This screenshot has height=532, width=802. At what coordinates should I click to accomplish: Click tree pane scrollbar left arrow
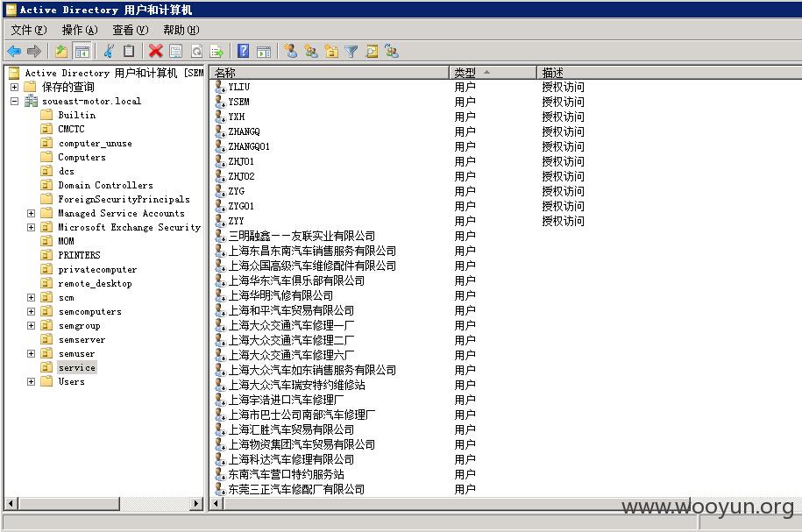tap(11, 503)
